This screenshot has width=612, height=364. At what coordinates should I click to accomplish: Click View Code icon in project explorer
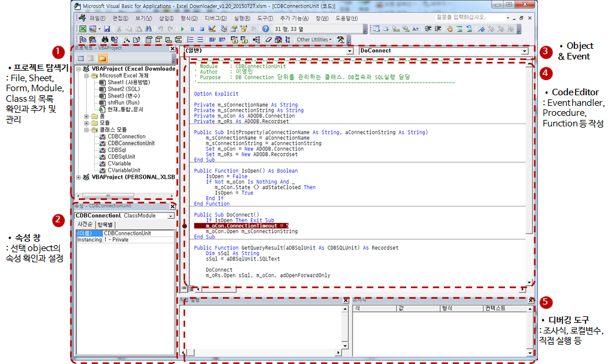81,59
